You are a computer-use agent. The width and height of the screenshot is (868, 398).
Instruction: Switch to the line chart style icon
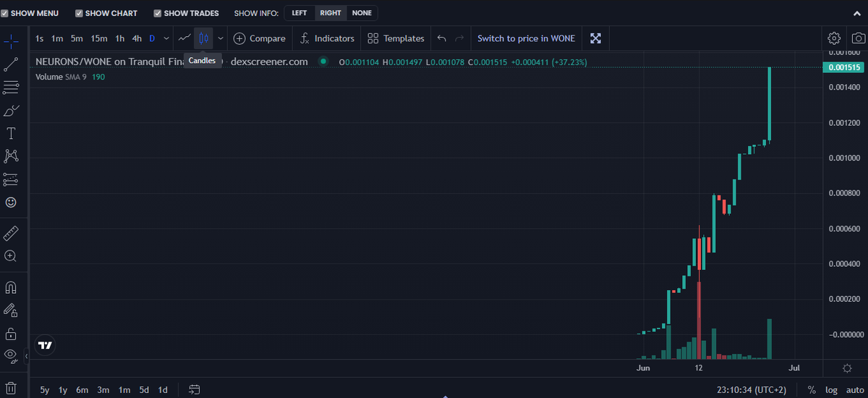pos(184,38)
